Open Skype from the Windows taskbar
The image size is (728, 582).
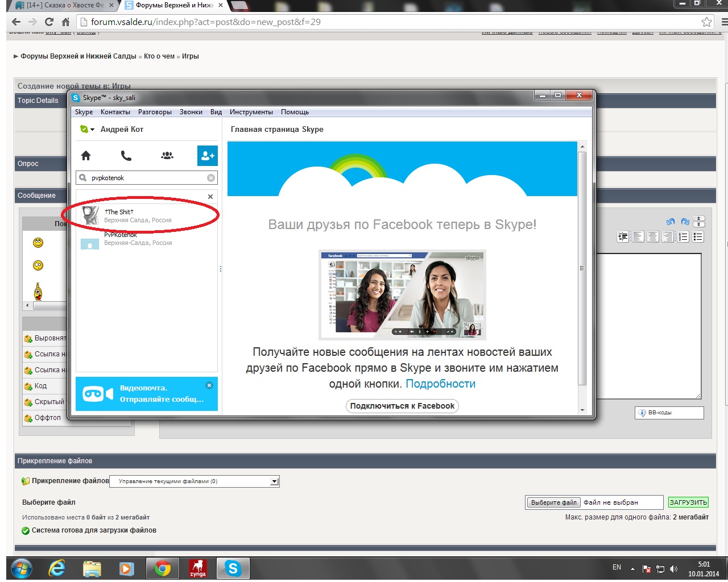pyautogui.click(x=233, y=568)
